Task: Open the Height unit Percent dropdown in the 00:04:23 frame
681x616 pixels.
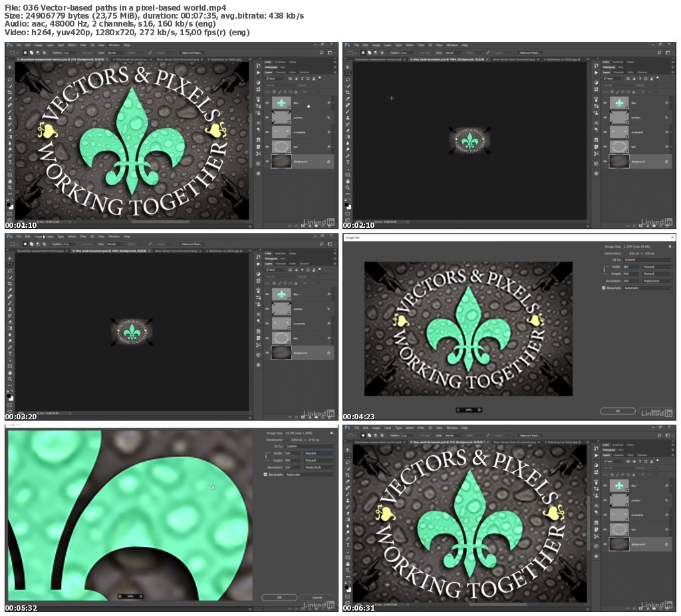Action: tap(658, 274)
